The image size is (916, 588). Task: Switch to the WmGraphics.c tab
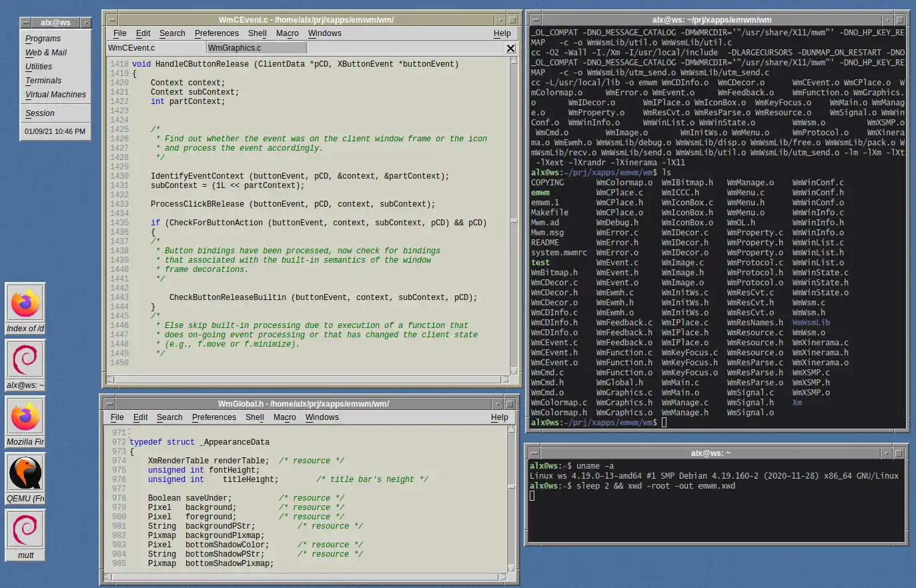[234, 48]
